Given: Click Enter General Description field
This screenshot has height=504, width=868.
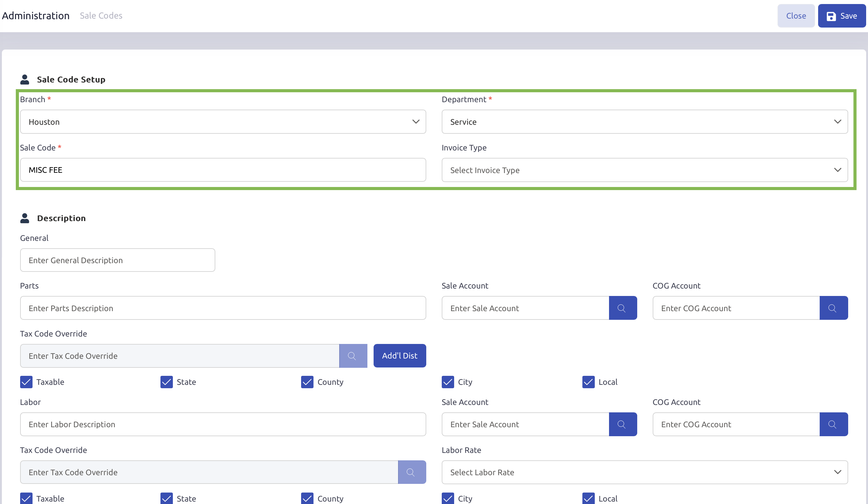Looking at the screenshot, I should pyautogui.click(x=117, y=260).
